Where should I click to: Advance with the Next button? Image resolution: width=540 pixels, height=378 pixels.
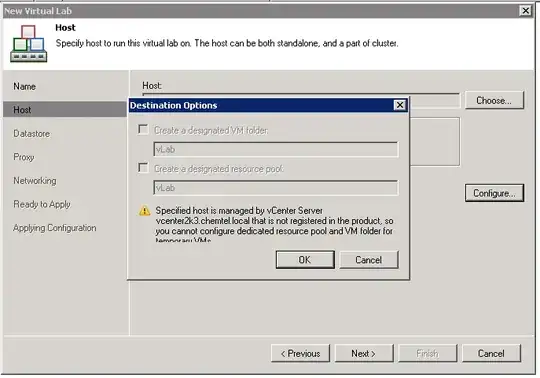coord(364,354)
